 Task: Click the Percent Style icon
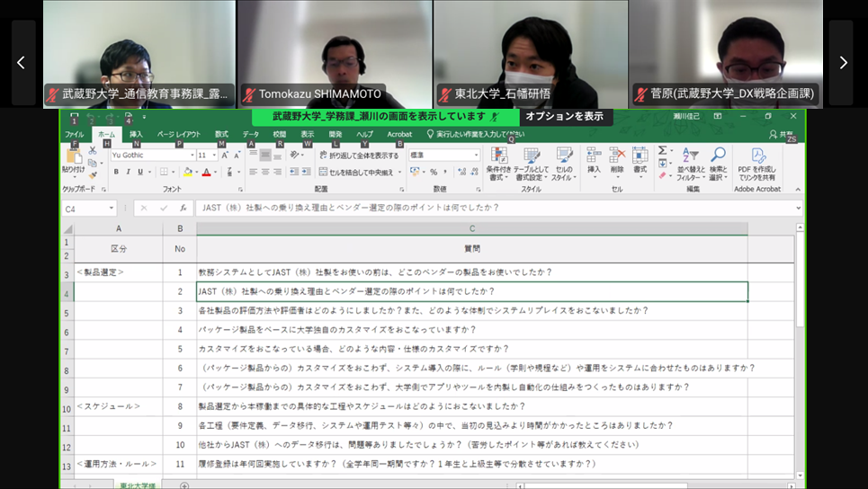(434, 172)
